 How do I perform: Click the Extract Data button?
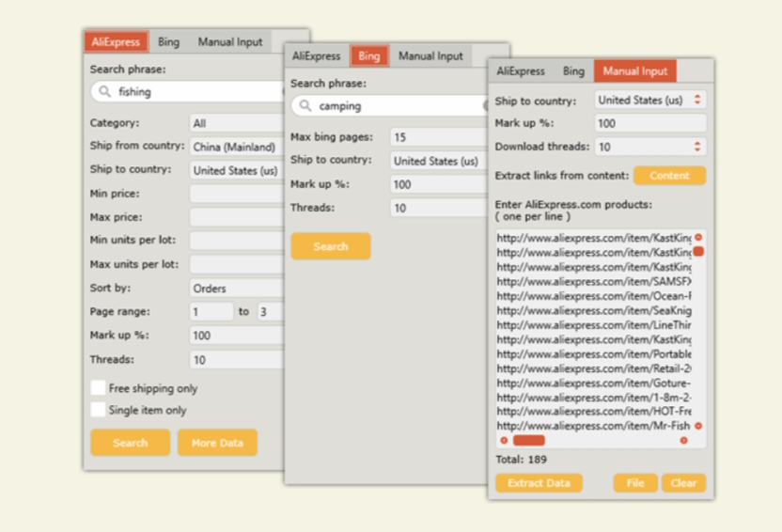tap(539, 482)
